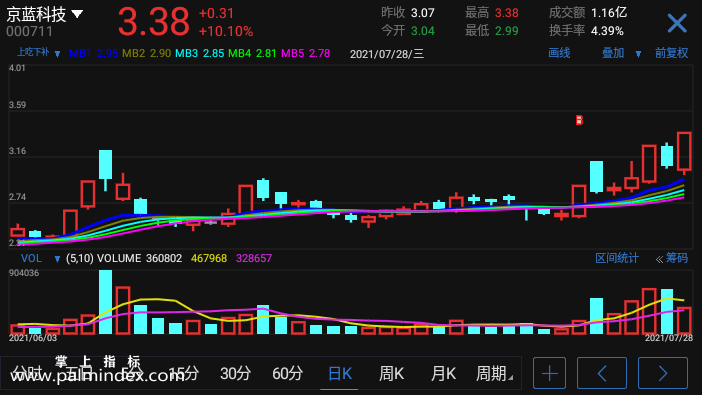The width and height of the screenshot is (702, 395).
Task: Open the stock name dropdown triangle
Action: pos(77,14)
